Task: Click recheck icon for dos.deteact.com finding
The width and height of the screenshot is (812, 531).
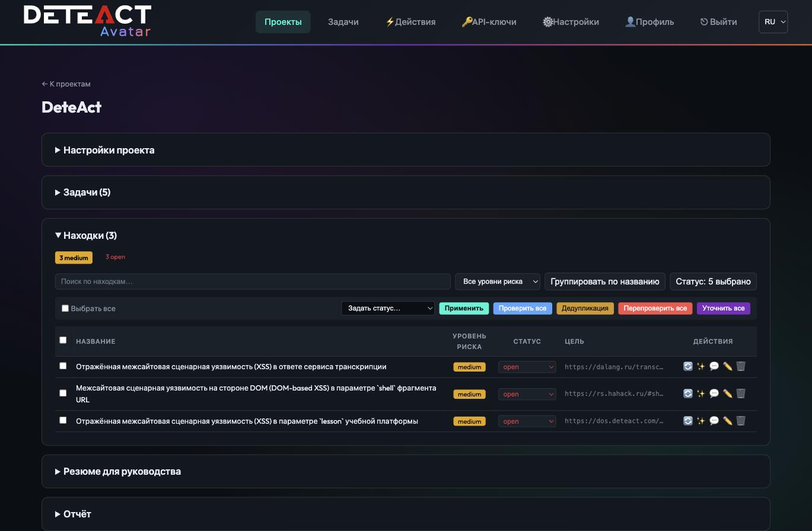Action: click(x=687, y=421)
